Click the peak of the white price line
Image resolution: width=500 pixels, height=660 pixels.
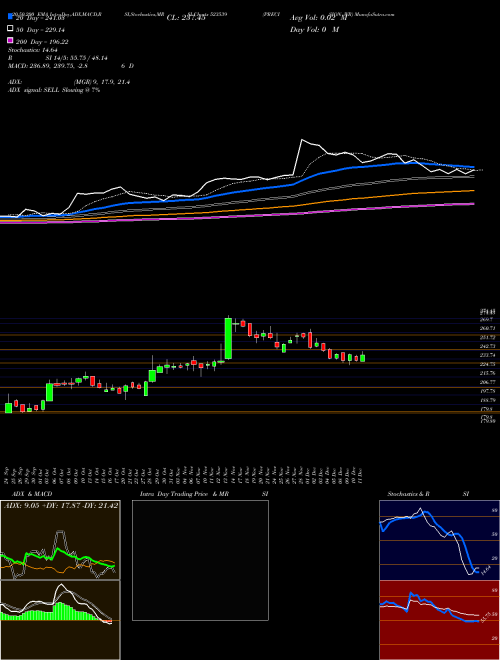(302, 140)
